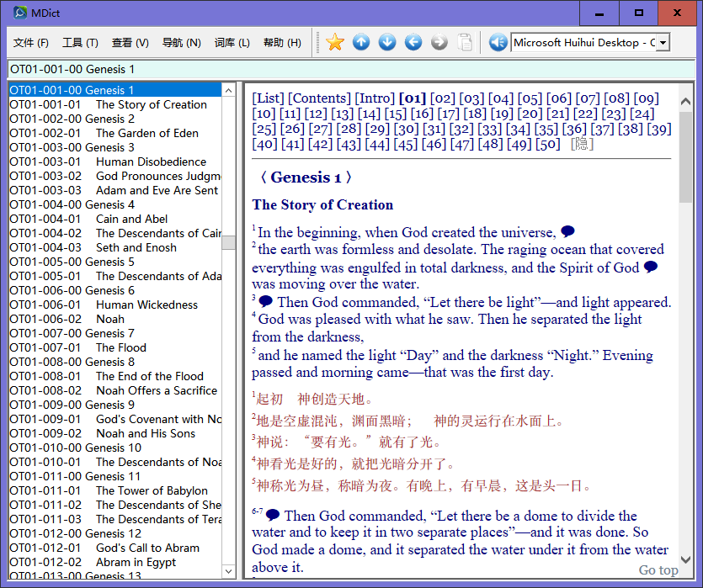Click the Go top link

click(x=658, y=569)
